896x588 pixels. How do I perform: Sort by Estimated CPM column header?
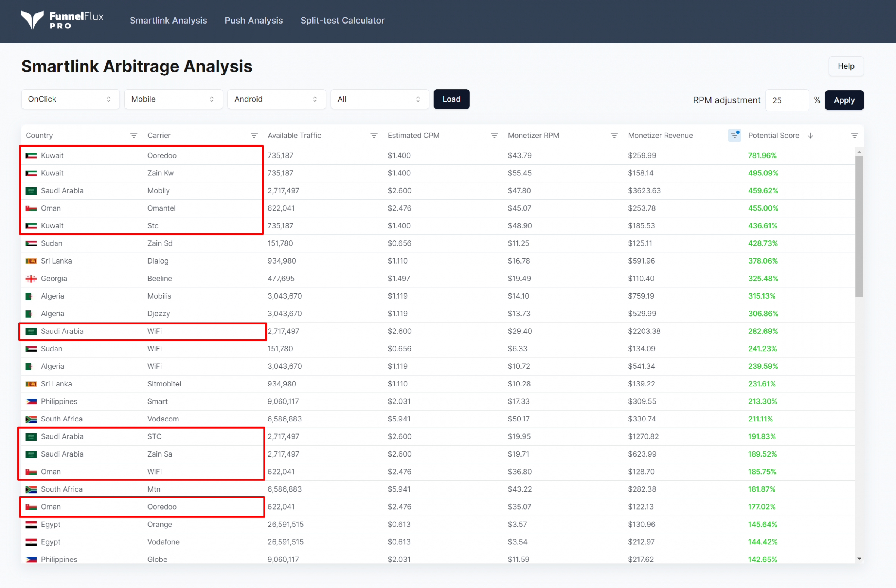[x=413, y=136]
